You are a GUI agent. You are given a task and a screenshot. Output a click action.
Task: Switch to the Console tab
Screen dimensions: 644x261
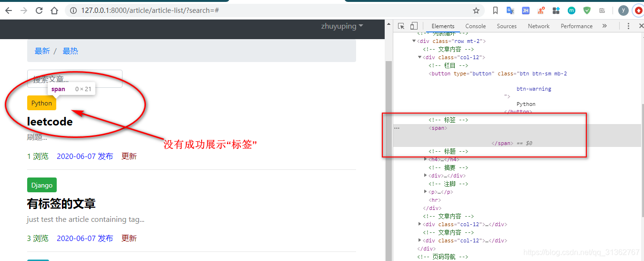[475, 26]
